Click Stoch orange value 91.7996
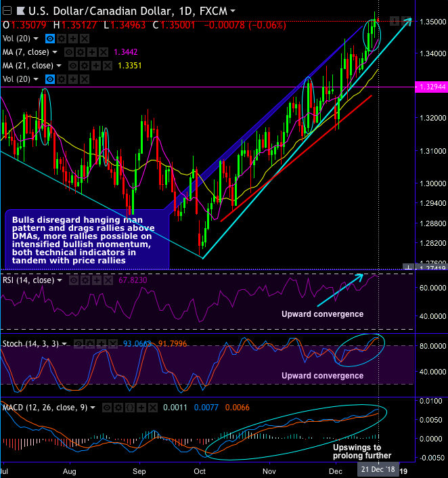 pos(173,344)
